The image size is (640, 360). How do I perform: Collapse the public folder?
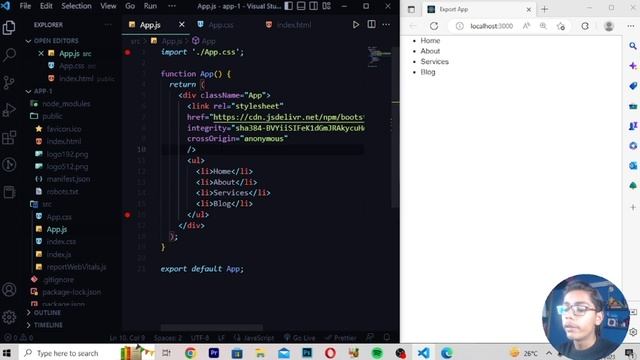[x=52, y=116]
